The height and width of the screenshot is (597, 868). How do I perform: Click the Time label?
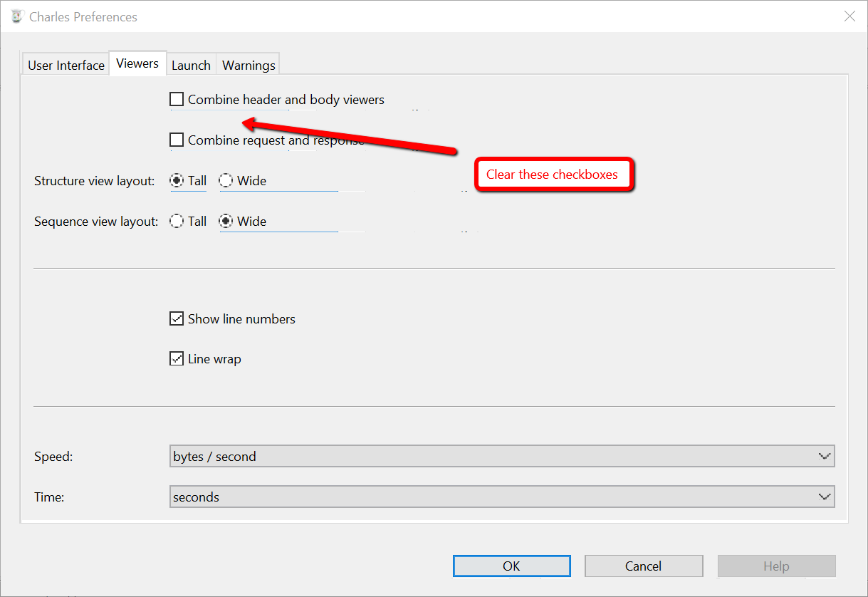pyautogui.click(x=49, y=497)
